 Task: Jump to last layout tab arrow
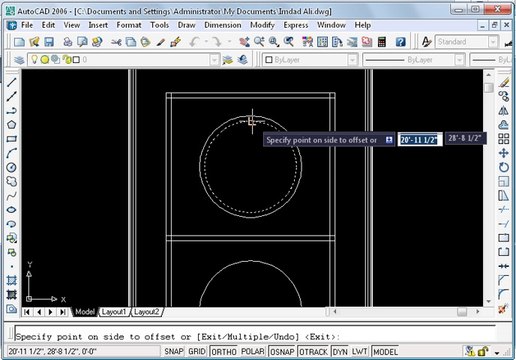(x=62, y=312)
